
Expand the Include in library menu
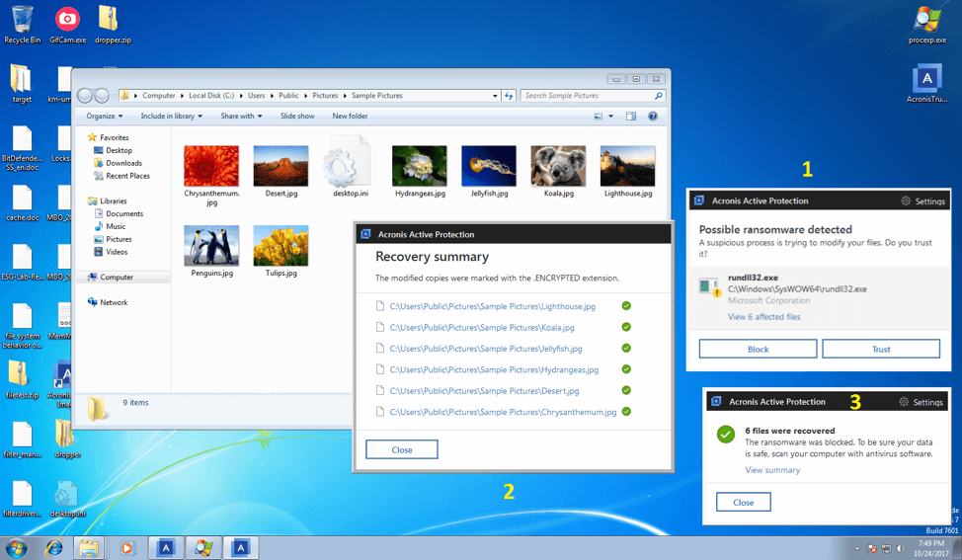171,116
